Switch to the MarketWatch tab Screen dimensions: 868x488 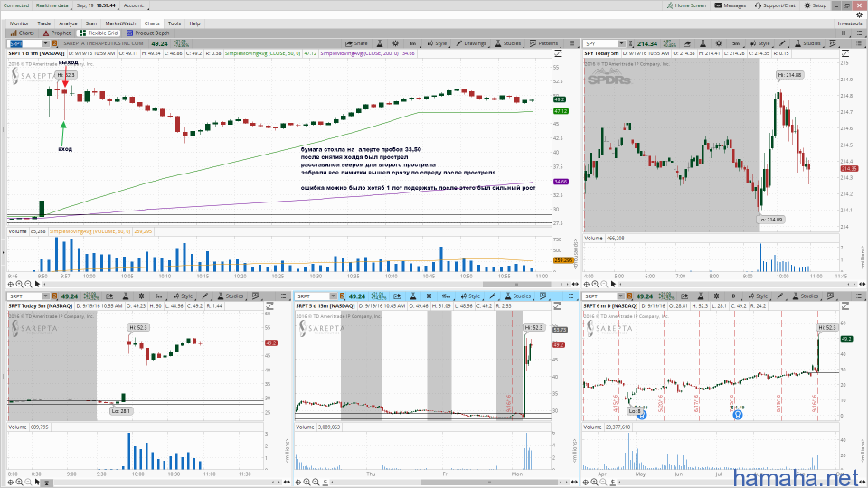pos(120,23)
